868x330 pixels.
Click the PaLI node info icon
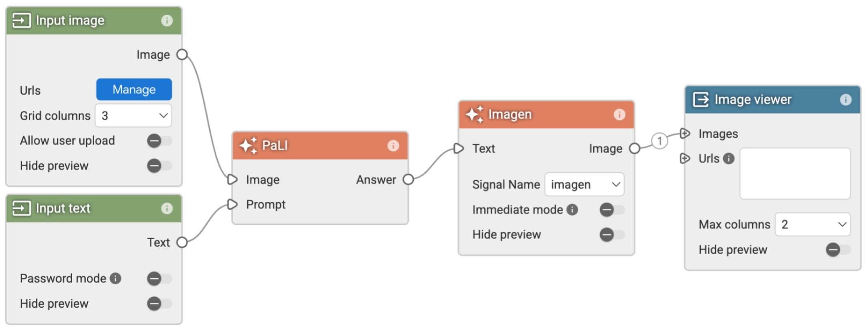tap(393, 146)
